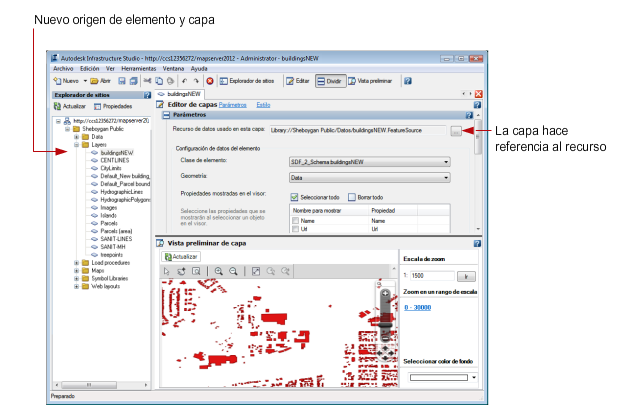Click the zoom extents icon
The image size is (633, 405).
(256, 271)
